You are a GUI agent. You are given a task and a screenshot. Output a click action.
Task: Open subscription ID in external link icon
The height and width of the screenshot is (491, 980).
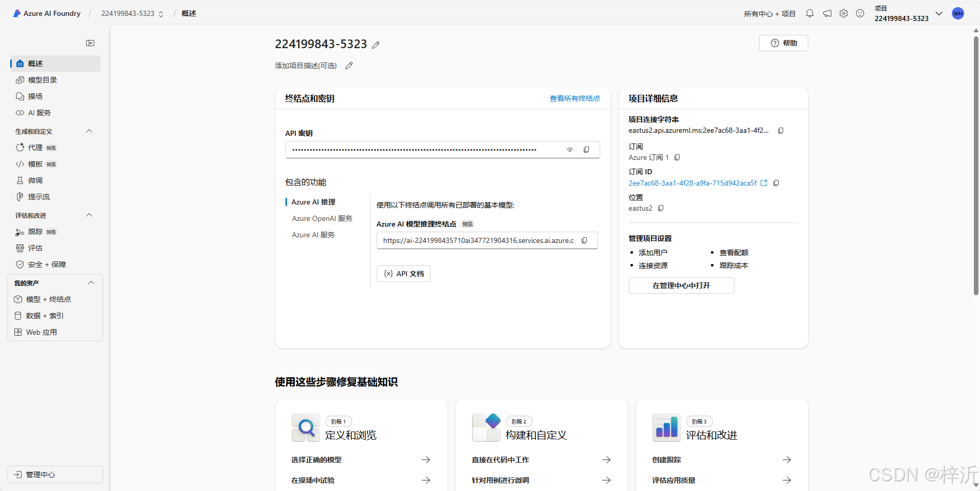764,183
